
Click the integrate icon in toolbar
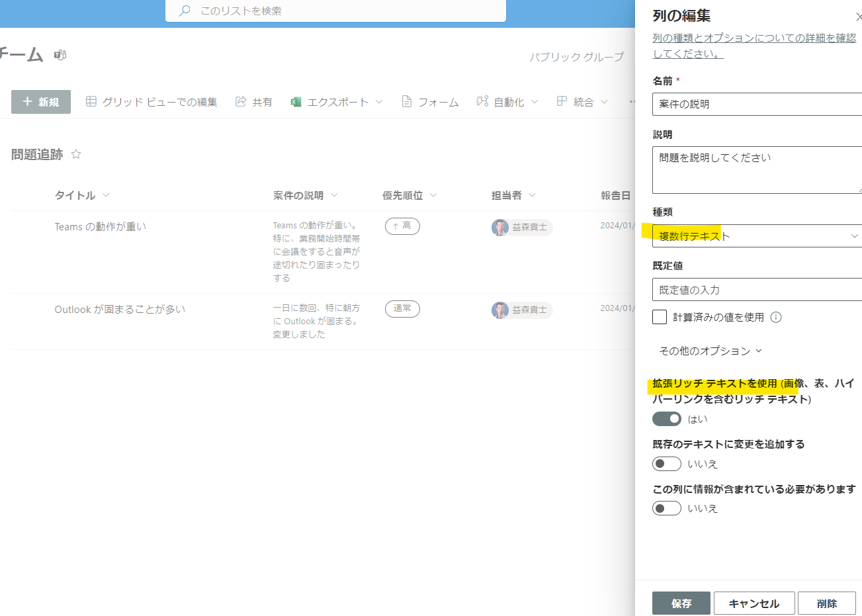562,101
